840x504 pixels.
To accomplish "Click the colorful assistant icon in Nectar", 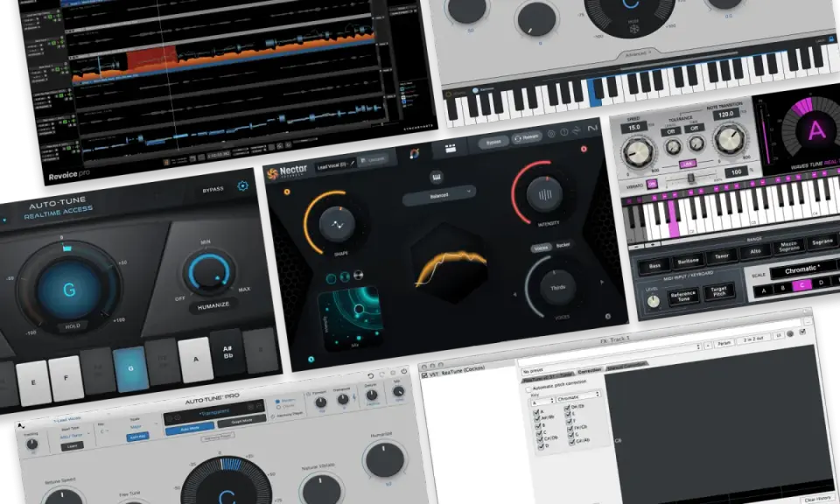I will coord(415,154).
